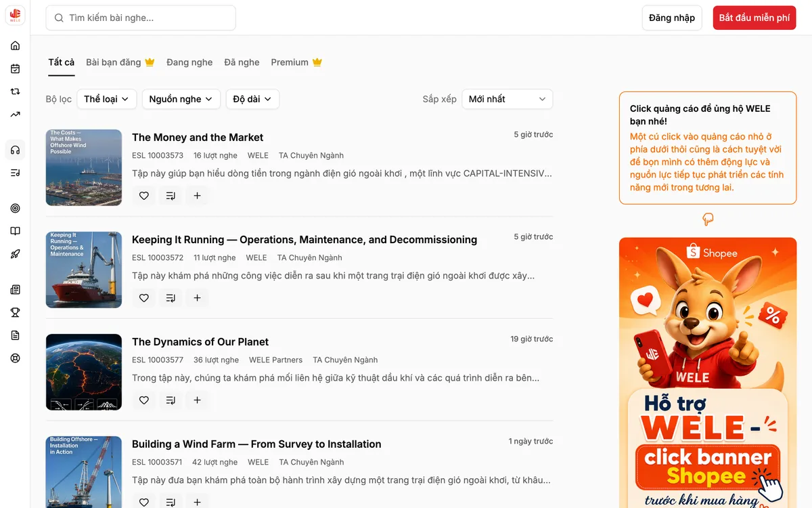Screen dimensions: 812x508
Task: Click the pointing-down hand icon above ad
Action: coord(708,219)
